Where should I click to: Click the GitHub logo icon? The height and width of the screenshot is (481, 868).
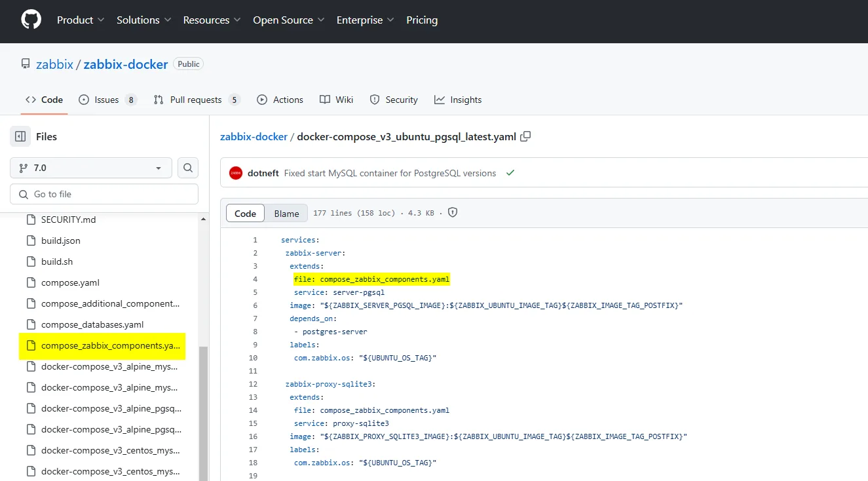pos(31,20)
